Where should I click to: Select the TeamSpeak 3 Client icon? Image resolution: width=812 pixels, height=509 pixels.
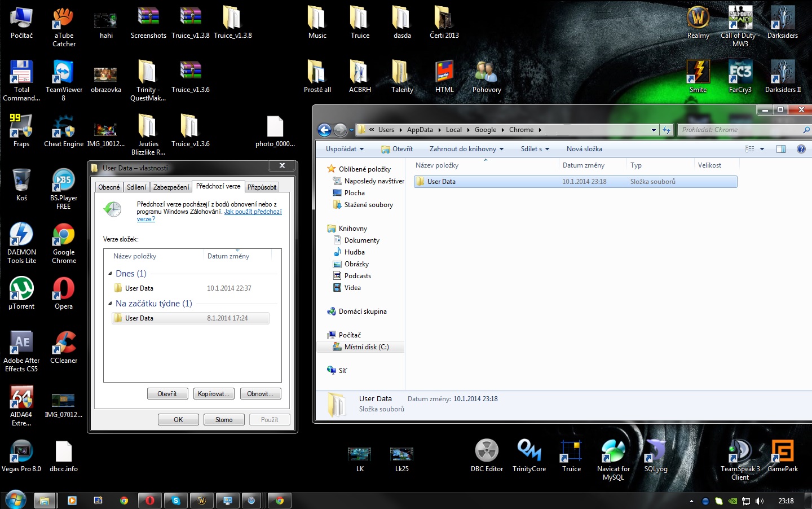(740, 460)
